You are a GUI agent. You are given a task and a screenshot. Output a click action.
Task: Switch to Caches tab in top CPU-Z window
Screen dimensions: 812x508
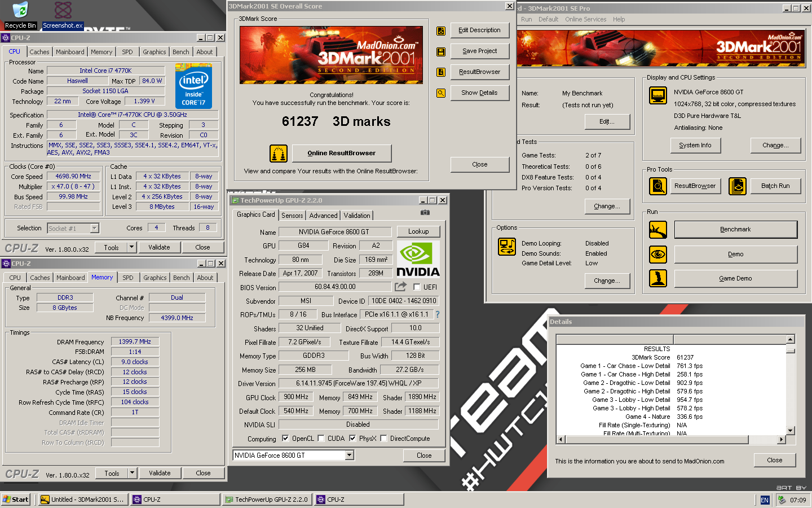click(x=39, y=52)
